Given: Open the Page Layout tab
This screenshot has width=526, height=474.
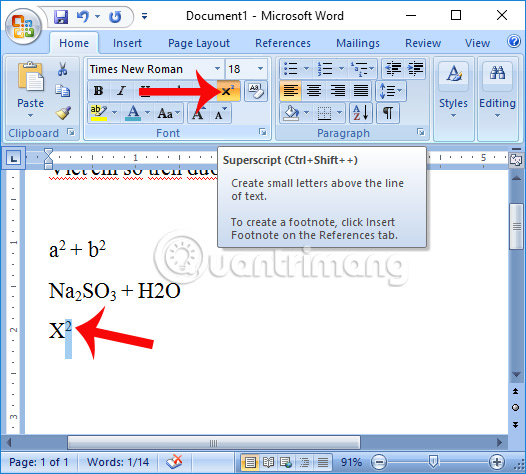Looking at the screenshot, I should [199, 43].
